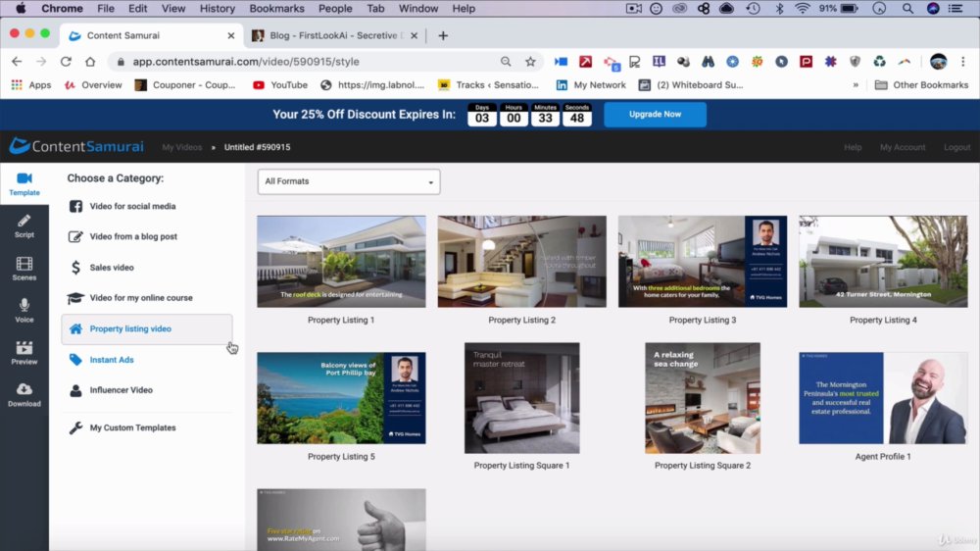
Task: Open the Overview bookmark
Action: pyautogui.click(x=93, y=85)
